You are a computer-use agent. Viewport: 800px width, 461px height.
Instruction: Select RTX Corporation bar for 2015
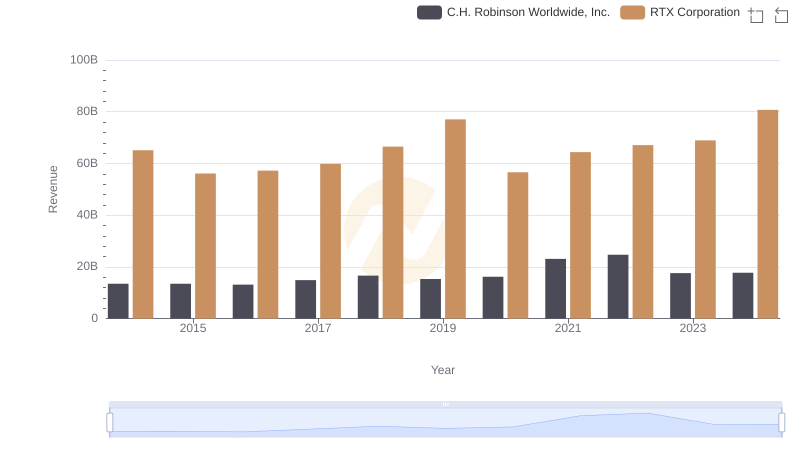(205, 246)
